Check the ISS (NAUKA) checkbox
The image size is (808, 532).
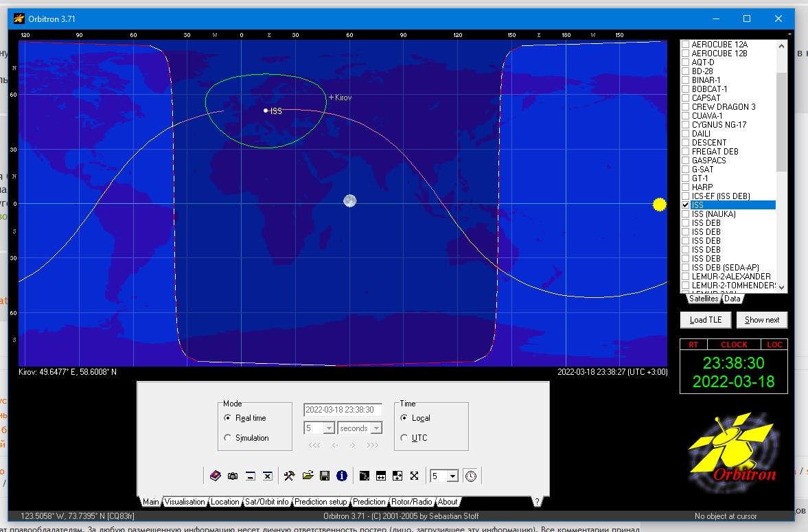[x=685, y=214]
